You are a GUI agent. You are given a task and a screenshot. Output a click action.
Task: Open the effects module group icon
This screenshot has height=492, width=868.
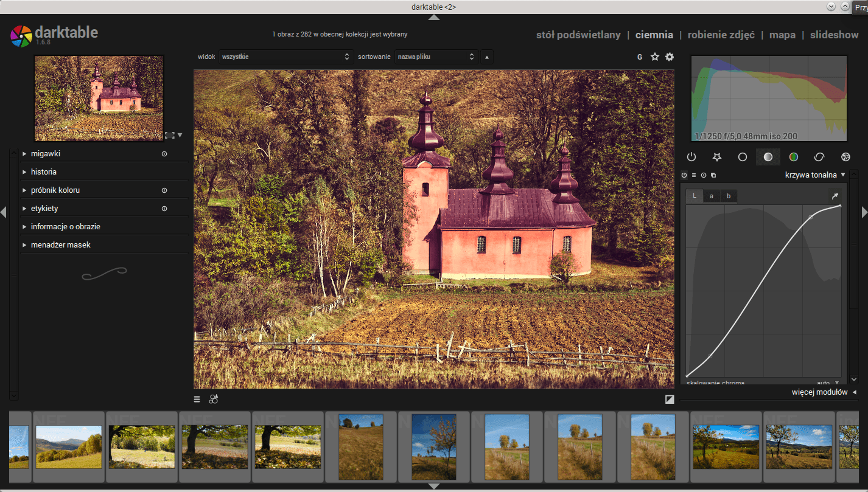[845, 157]
